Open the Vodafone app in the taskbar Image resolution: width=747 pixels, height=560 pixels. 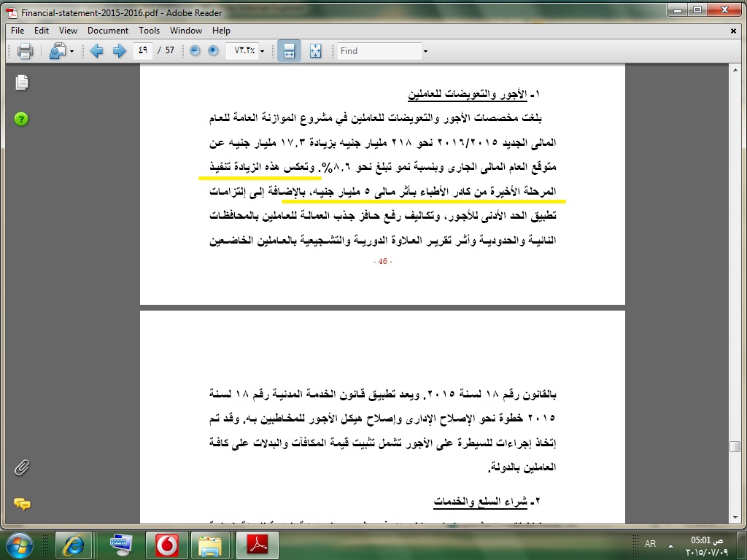pos(167,545)
